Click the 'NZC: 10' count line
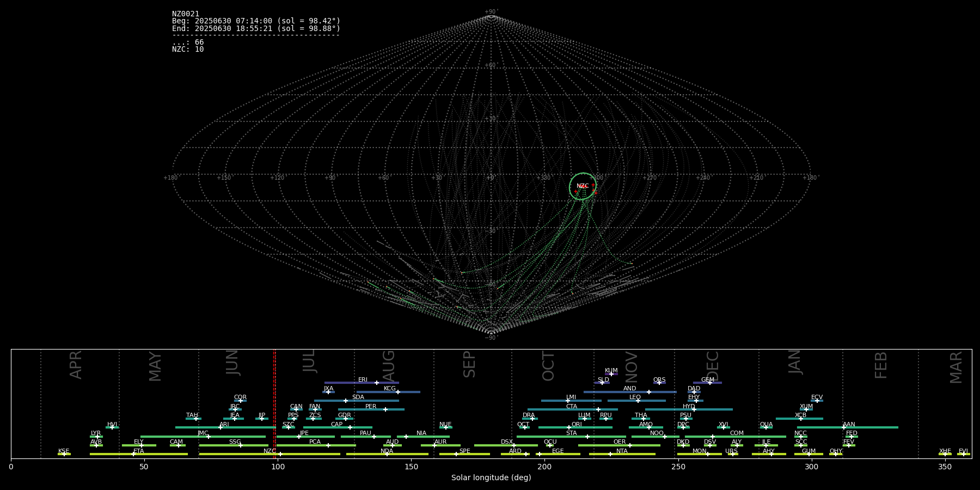The image size is (980, 490). coord(188,50)
